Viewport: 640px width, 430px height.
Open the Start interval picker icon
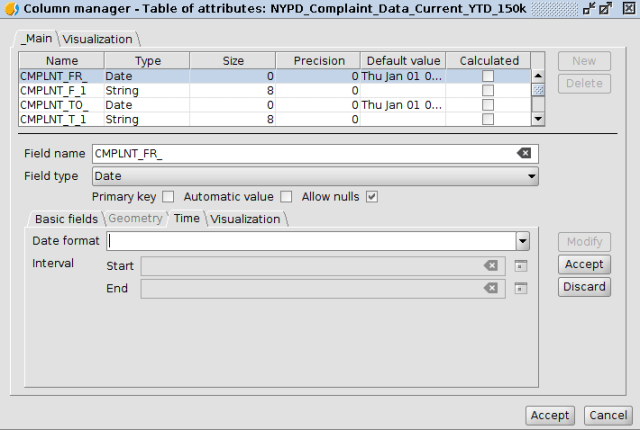coord(521,266)
